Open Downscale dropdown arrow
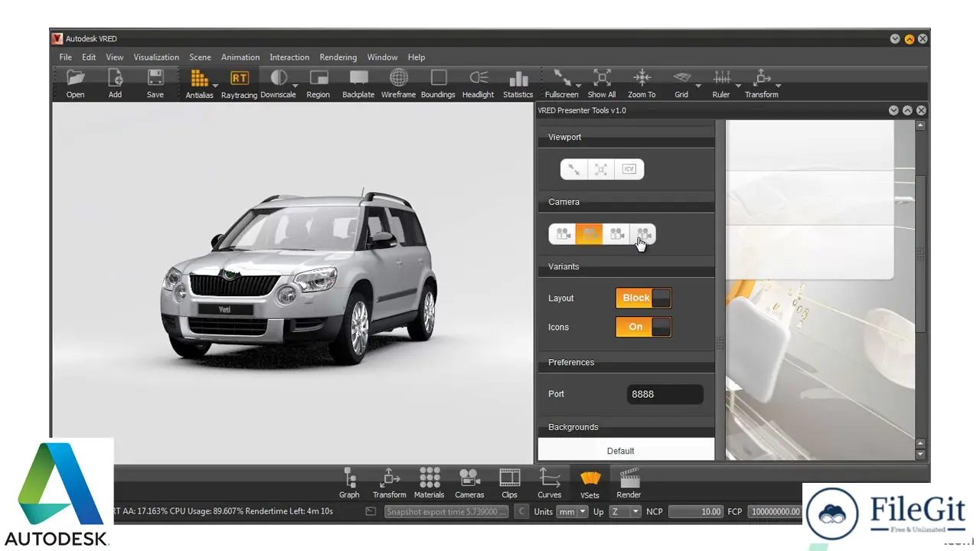This screenshot has width=980, height=551. [x=295, y=86]
